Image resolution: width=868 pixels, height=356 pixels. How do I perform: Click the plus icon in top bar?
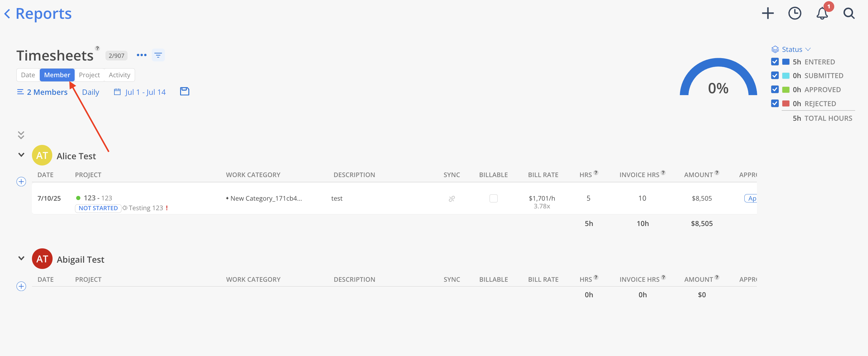coord(768,13)
